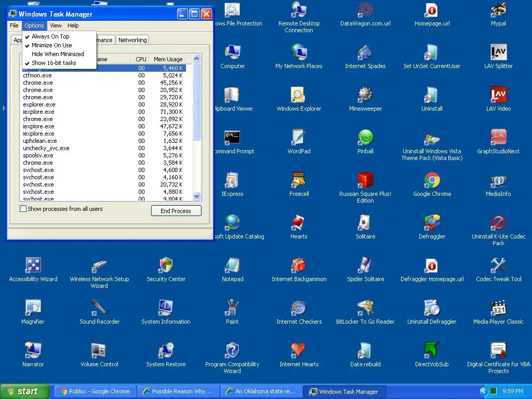Viewport: 532px width, 399px height.
Task: Select the uphclean.exe process row
Action: pos(103,141)
